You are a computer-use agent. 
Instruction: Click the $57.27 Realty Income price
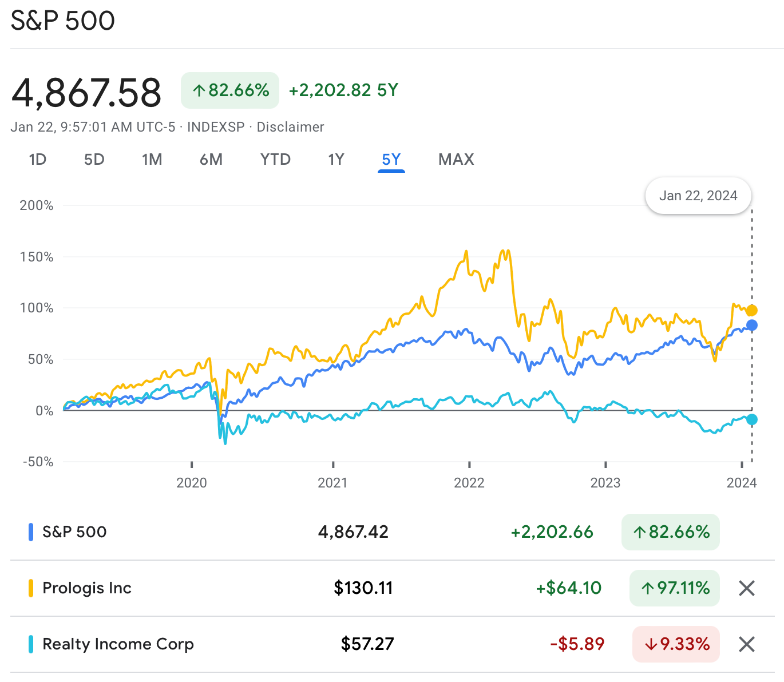point(367,644)
